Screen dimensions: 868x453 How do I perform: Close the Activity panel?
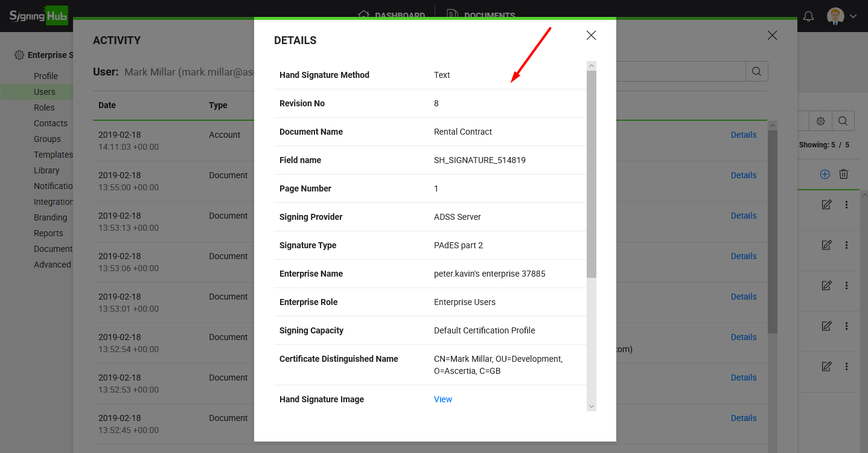click(x=772, y=36)
